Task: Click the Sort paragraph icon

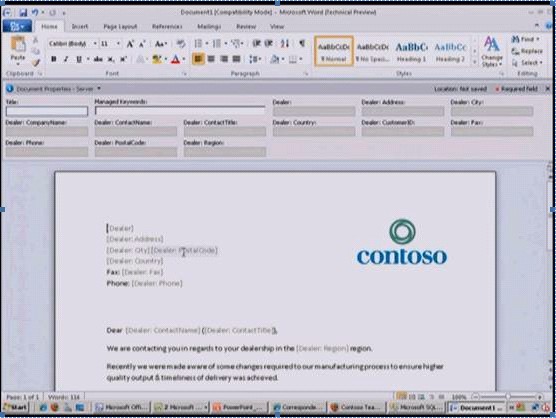Action: click(285, 44)
